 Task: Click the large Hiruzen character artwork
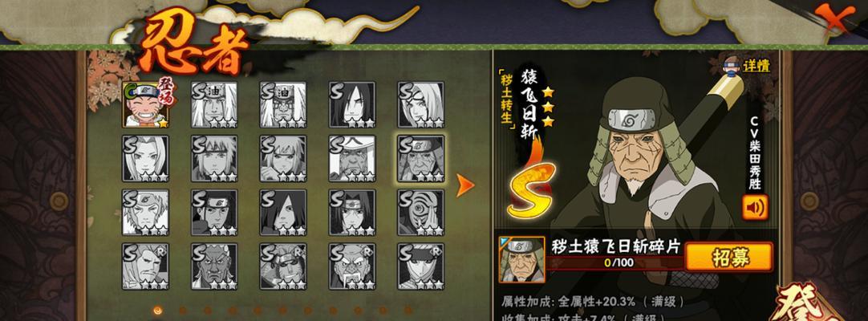[647, 166]
